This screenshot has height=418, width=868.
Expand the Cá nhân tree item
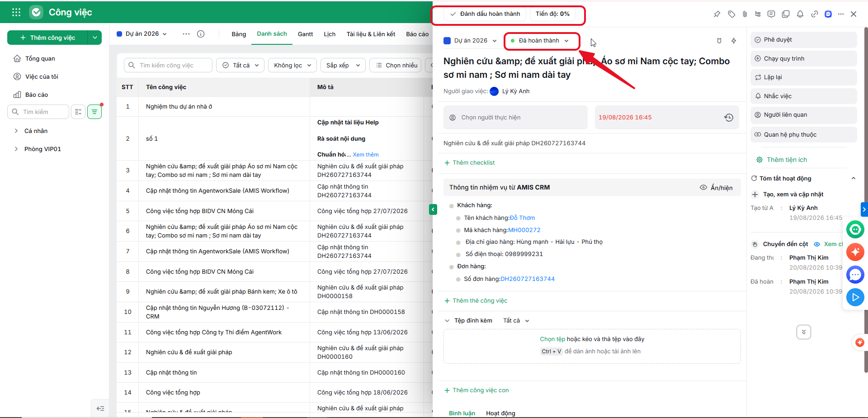16,131
